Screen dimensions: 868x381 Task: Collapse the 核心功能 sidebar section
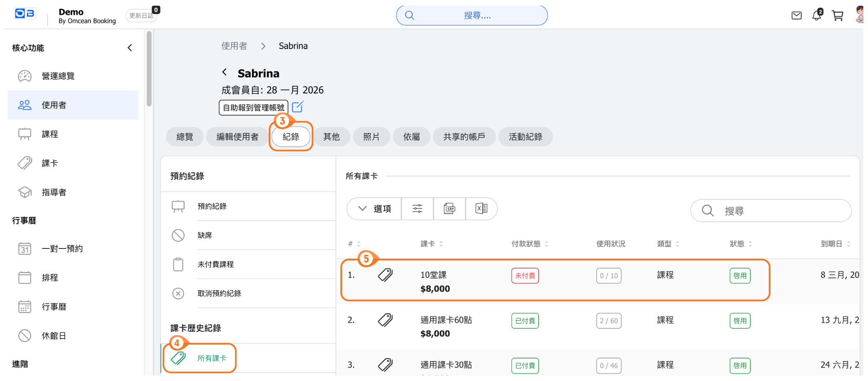click(x=130, y=48)
